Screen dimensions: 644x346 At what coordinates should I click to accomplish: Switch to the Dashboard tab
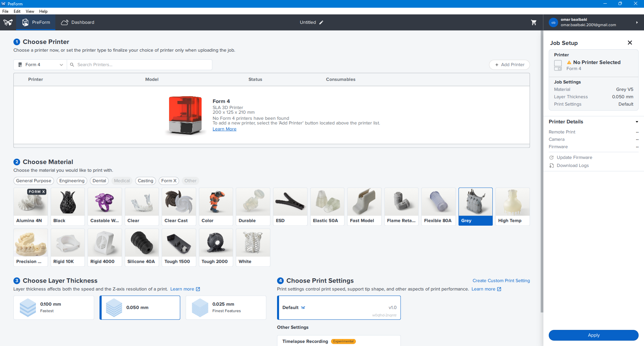(x=78, y=22)
